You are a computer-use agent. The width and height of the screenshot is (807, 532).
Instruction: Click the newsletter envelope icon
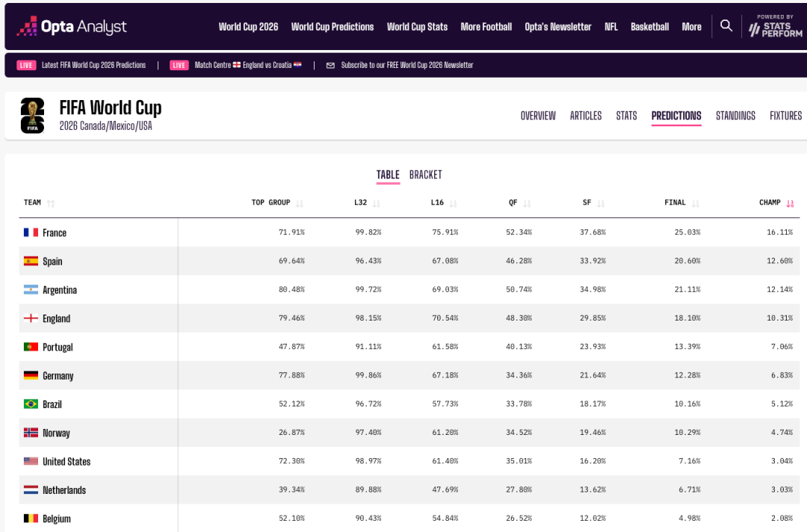coord(330,65)
